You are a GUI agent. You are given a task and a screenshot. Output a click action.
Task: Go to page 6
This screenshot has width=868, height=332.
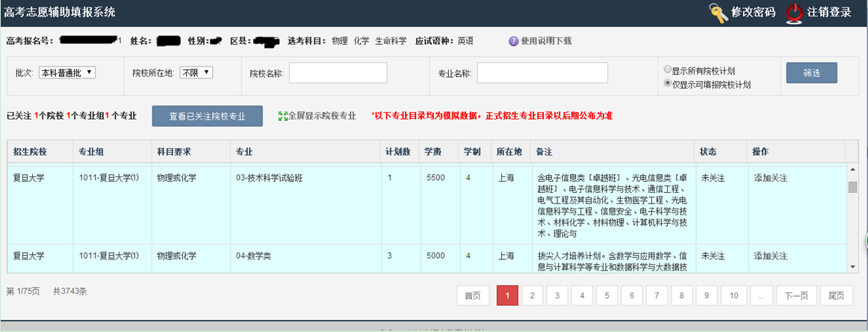632,296
